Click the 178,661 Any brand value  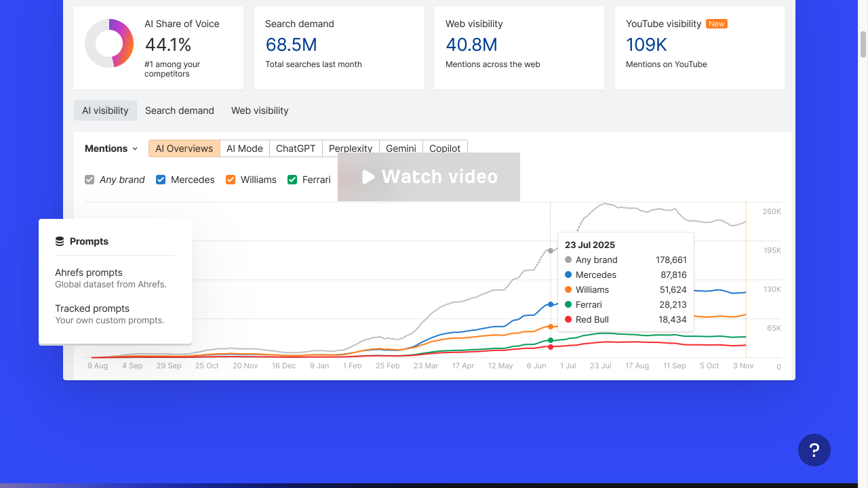(671, 260)
